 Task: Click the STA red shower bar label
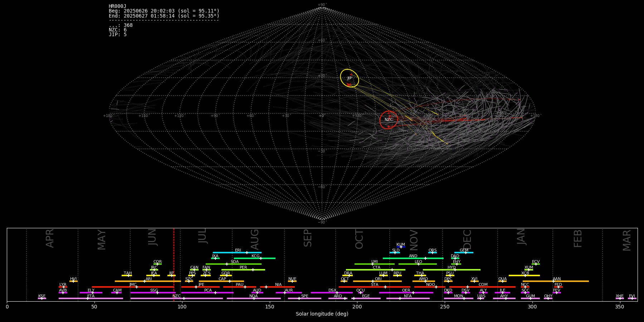pyautogui.click(x=375, y=285)
